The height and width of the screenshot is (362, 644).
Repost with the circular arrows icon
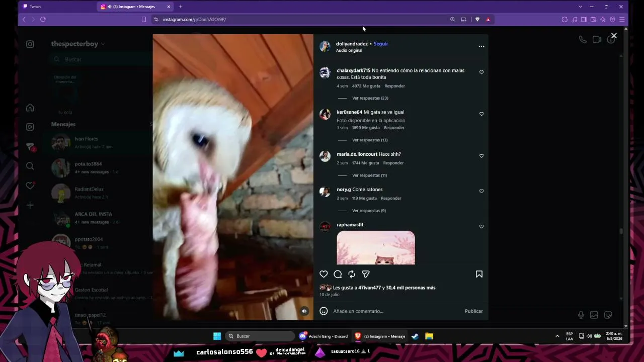point(352,274)
